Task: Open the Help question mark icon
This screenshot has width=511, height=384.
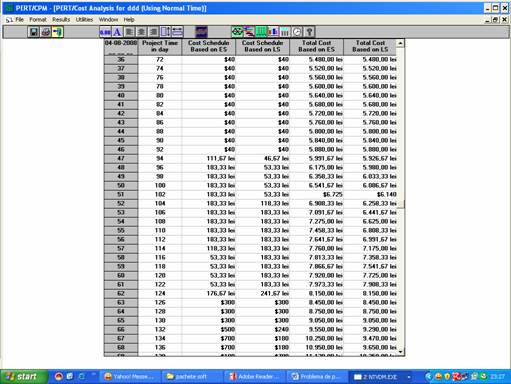Action: click(309, 32)
